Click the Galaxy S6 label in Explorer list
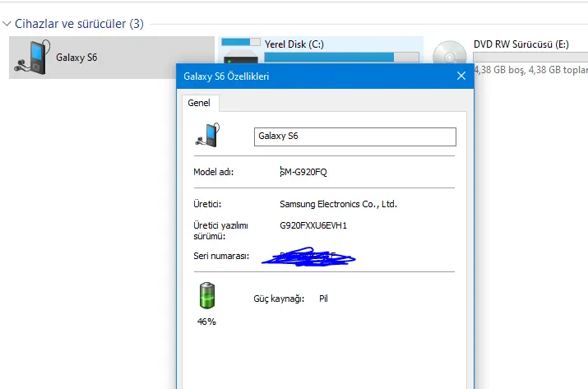The image size is (588, 389). (76, 58)
